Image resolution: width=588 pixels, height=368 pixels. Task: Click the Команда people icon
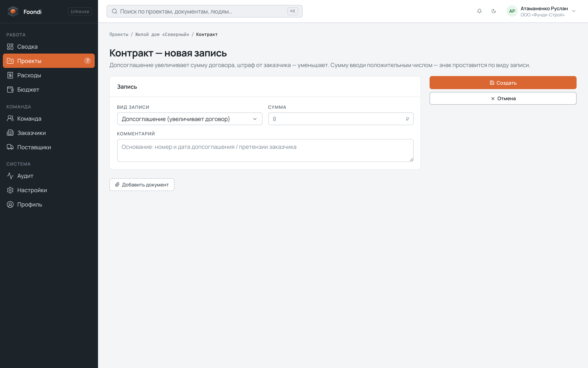coord(10,119)
